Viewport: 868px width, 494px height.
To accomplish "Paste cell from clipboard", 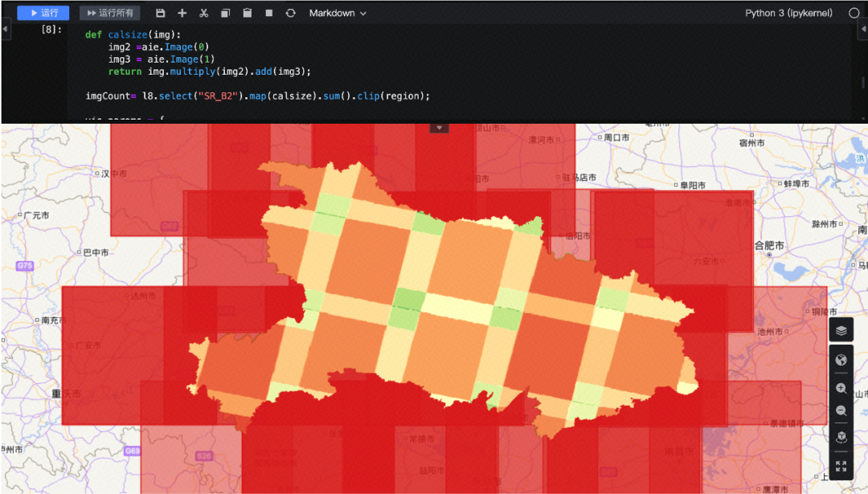I will tap(248, 13).
